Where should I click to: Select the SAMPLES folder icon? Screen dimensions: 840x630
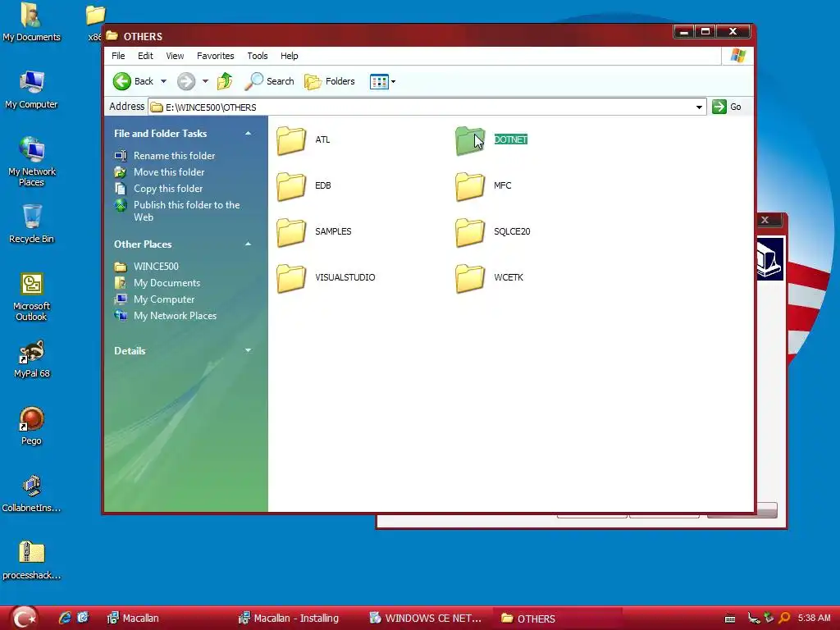tap(291, 232)
